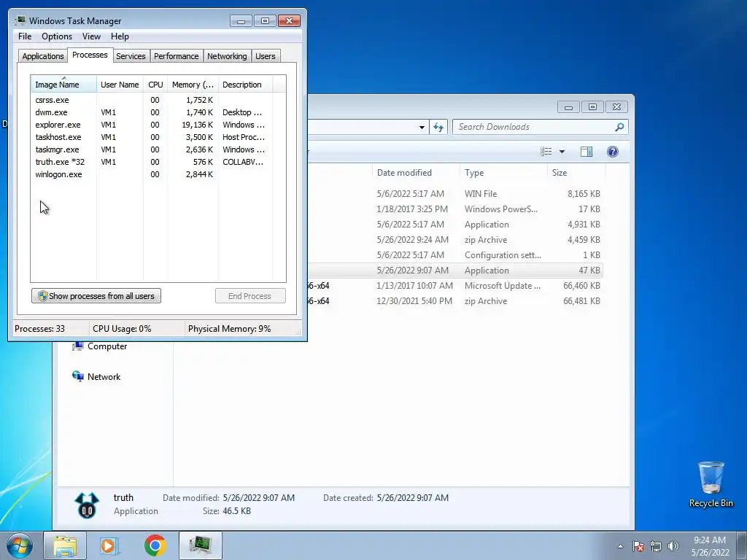Show hidden system tray icons arrow
Image resolution: width=747 pixels, height=560 pixels.
(620, 546)
